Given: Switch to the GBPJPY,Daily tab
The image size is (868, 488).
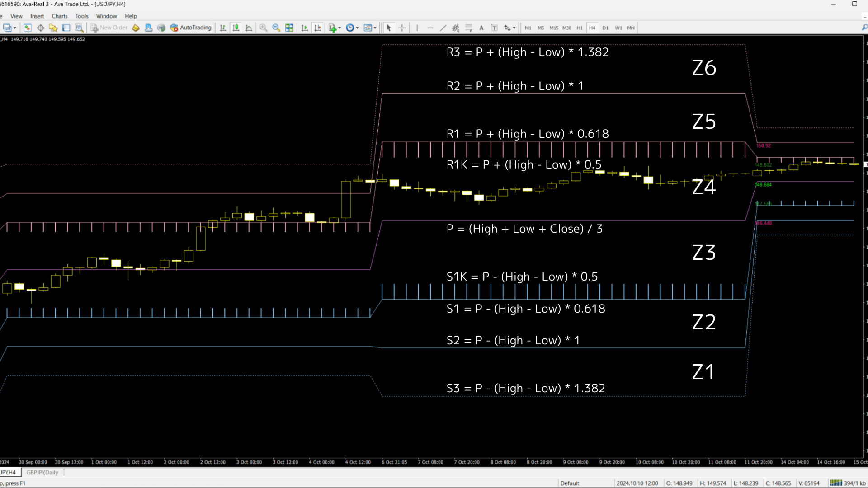Looking at the screenshot, I should click(42, 472).
